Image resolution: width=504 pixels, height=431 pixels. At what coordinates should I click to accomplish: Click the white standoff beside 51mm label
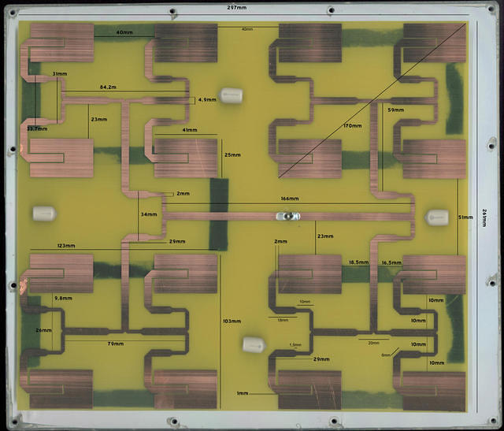pyautogui.click(x=436, y=217)
